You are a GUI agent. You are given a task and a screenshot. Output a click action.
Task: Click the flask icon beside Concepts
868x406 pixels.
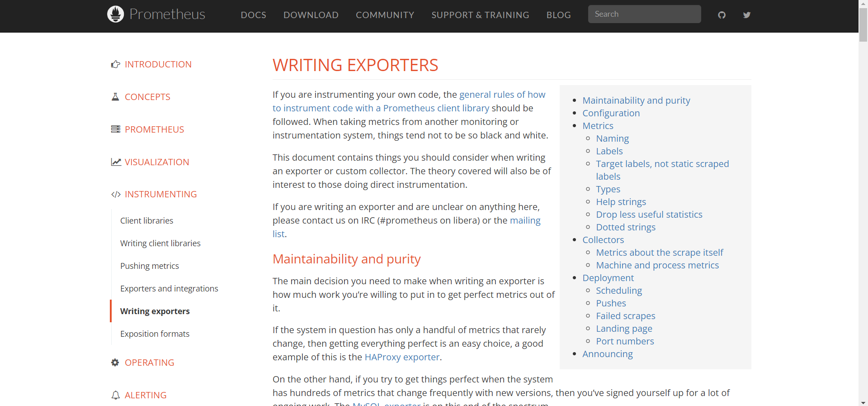coord(115,97)
